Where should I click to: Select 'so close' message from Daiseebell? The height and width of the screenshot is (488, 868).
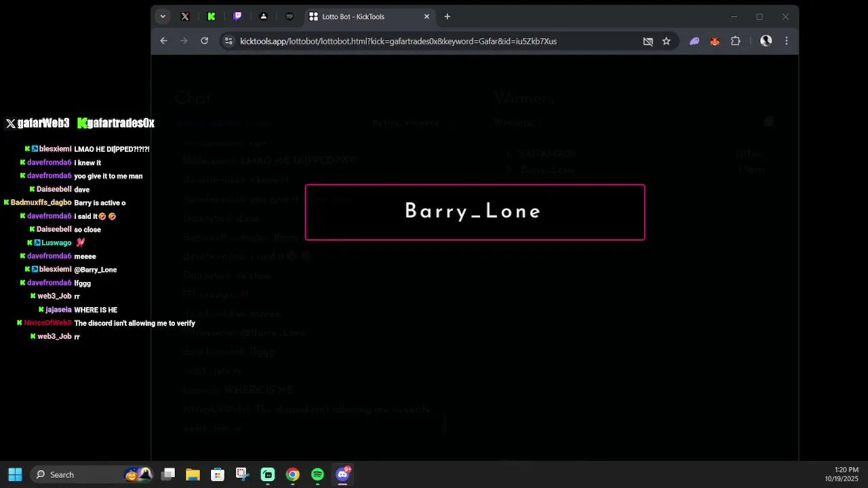pos(87,230)
